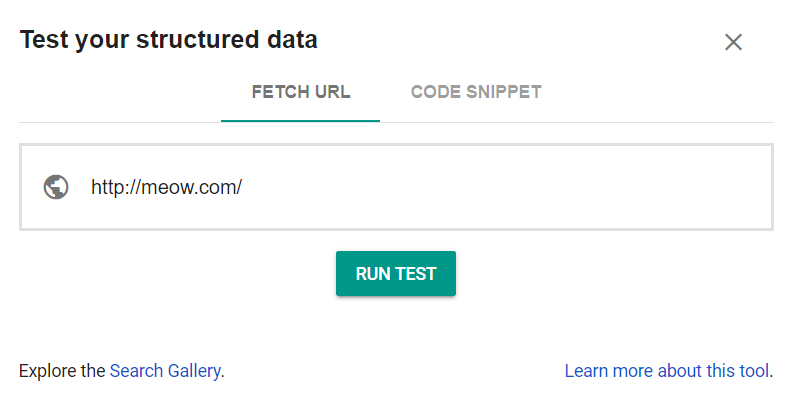Open the Search Gallery link
Screen dimensions: 790x400
165,371
